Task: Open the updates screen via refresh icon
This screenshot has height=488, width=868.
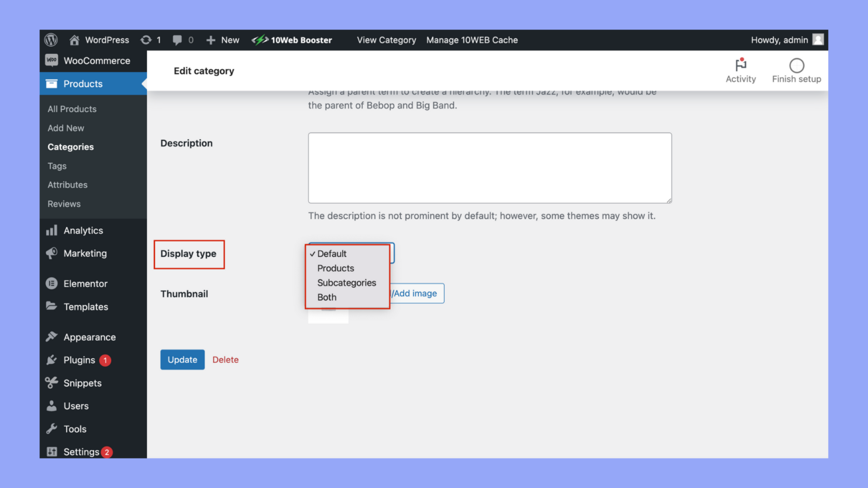Action: [146, 40]
